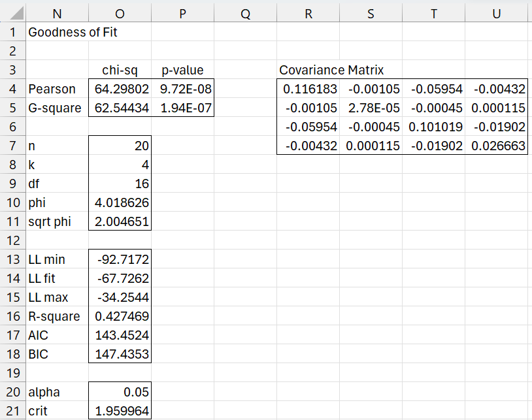Screen dimensions: 532x420
Task: Click the alpha value 0.05
Action: pyautogui.click(x=119, y=392)
